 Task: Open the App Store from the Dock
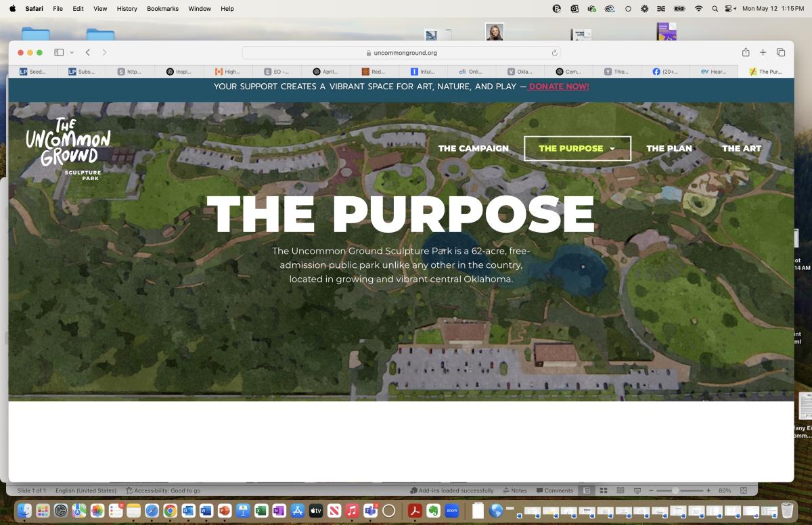297,511
